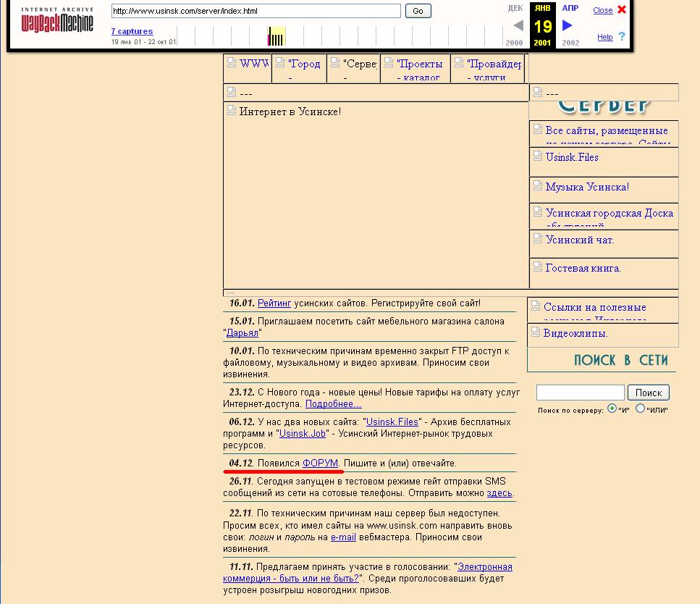
Task: Go to next capture with blue arrow
Action: (x=568, y=25)
